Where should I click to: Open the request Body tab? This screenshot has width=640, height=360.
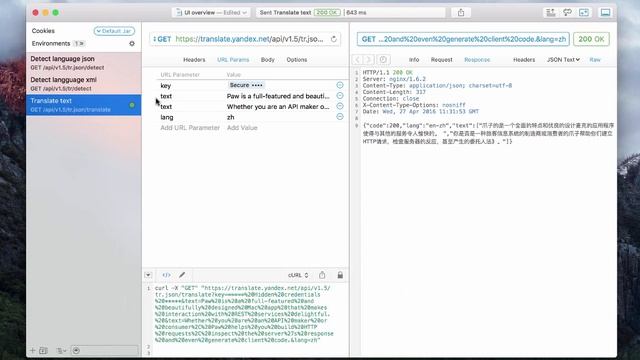[267, 60]
